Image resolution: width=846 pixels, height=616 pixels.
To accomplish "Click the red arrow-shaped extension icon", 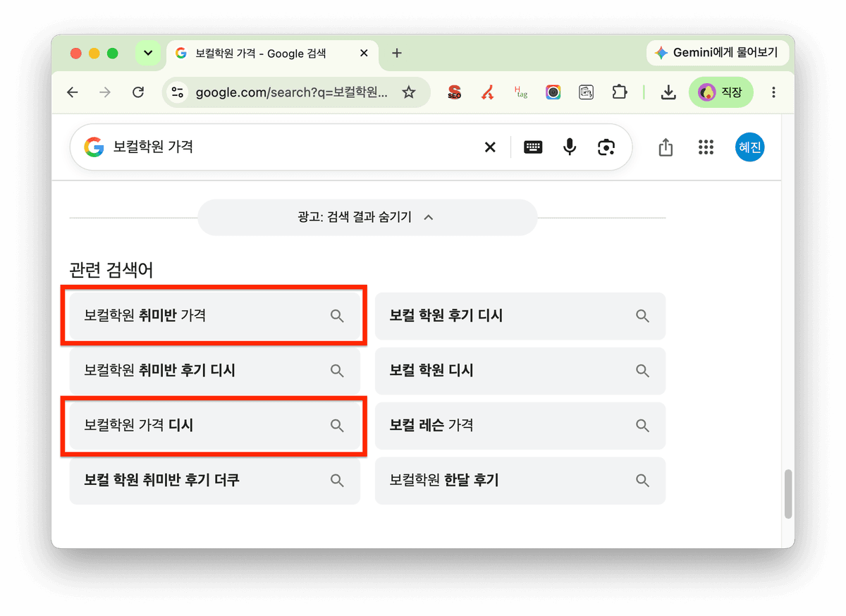I will tap(487, 92).
